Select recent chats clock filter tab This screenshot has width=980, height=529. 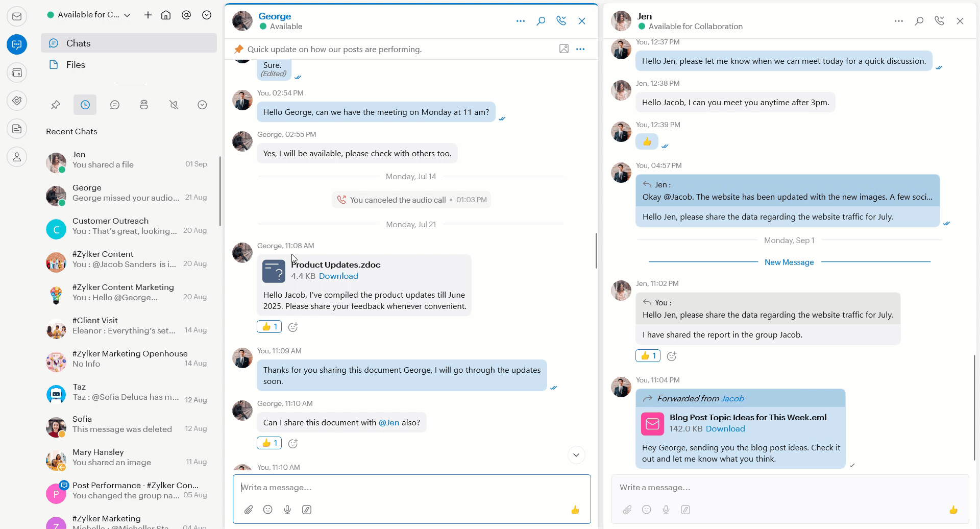click(x=85, y=105)
